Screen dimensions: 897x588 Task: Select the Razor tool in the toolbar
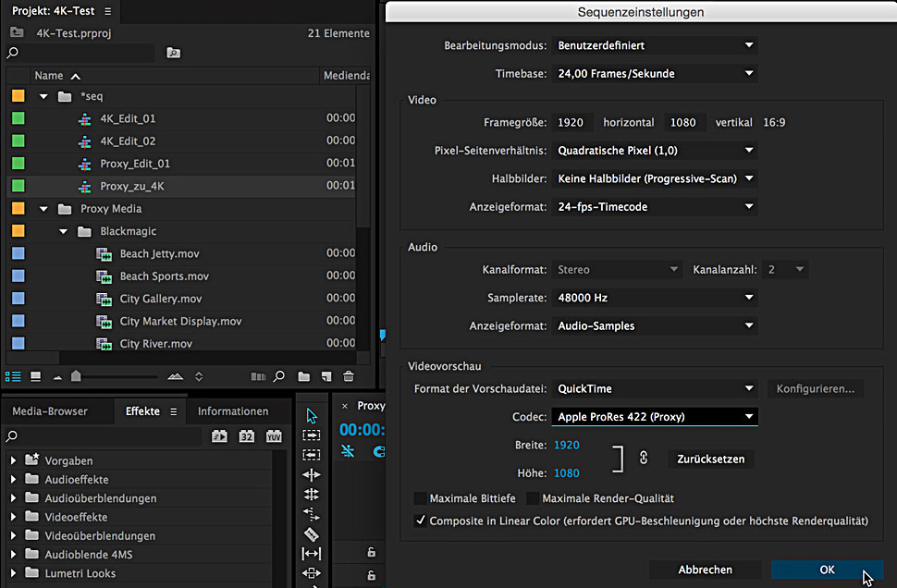coord(312,533)
